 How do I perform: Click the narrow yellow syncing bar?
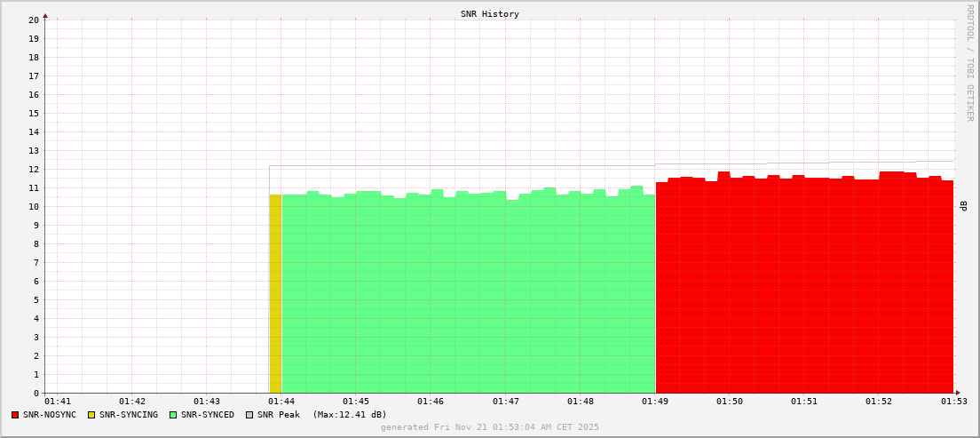(x=275, y=293)
